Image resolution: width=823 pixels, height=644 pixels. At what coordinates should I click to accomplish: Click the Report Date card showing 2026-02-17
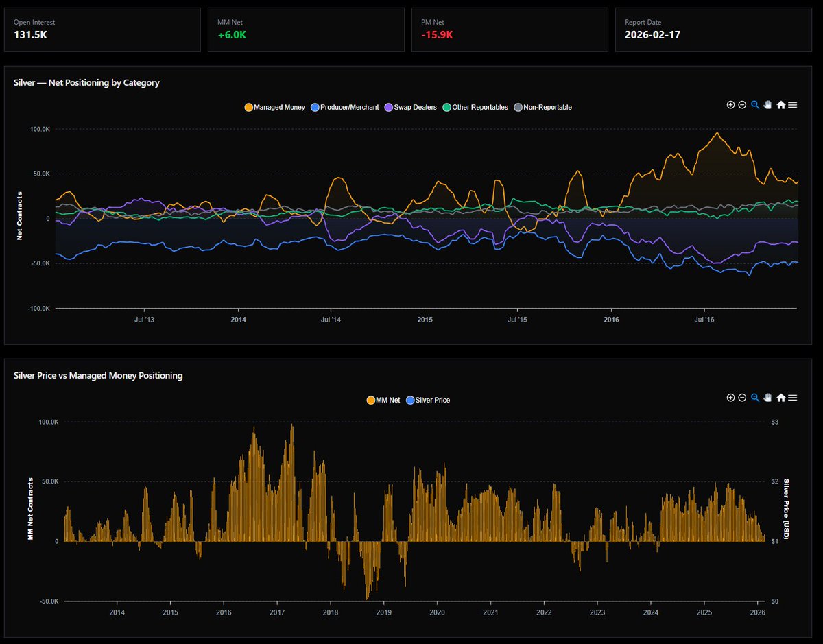click(x=713, y=29)
